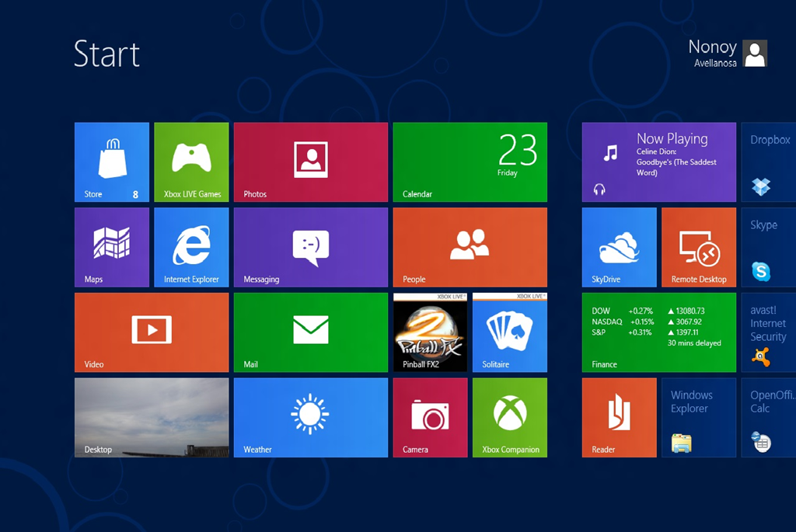
Task: Open Remote Desktop tile
Action: (x=698, y=247)
